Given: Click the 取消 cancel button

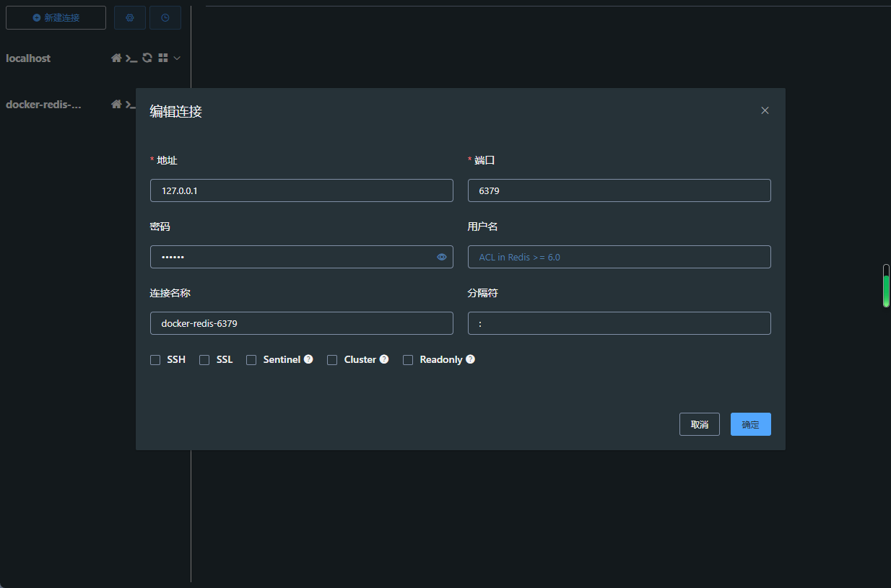Looking at the screenshot, I should click(x=700, y=424).
